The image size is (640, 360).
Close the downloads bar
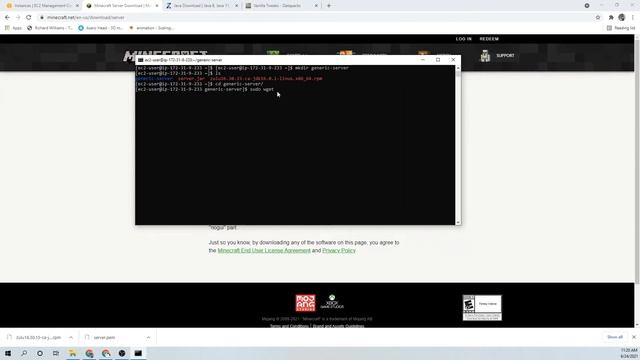point(634,337)
